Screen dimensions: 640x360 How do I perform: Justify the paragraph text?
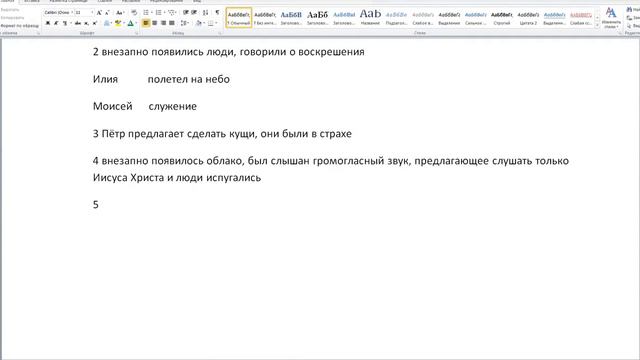point(172,23)
